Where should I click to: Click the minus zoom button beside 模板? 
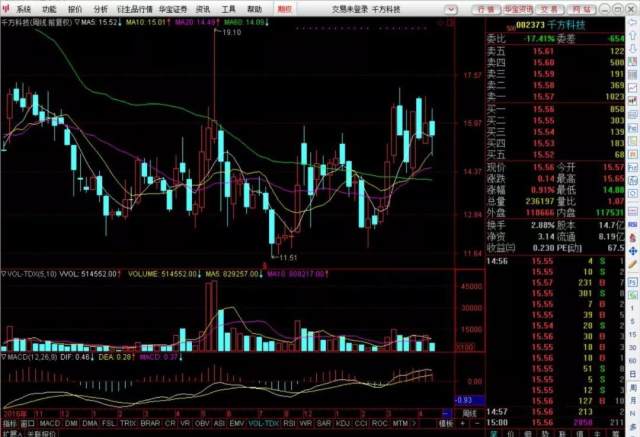coord(477,424)
